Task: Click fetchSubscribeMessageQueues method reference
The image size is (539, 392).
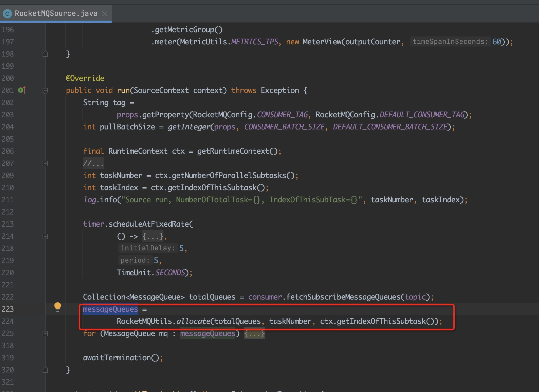Action: pos(343,297)
